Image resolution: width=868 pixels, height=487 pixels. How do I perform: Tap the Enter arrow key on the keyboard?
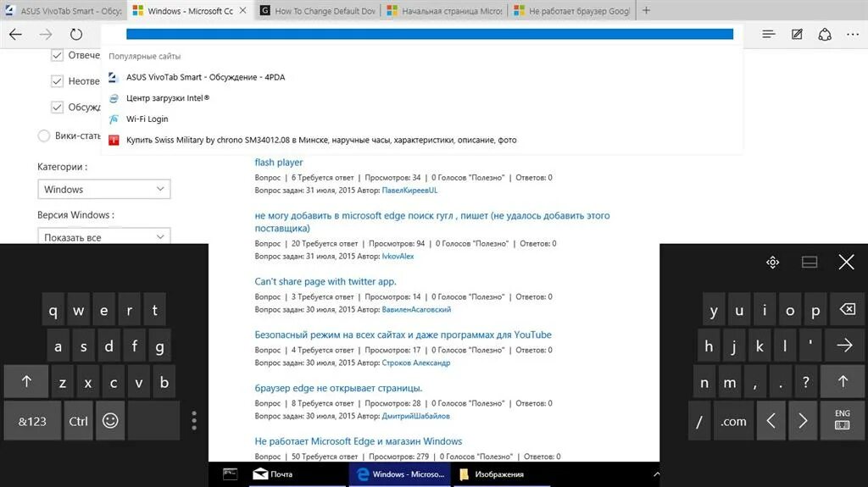(843, 346)
